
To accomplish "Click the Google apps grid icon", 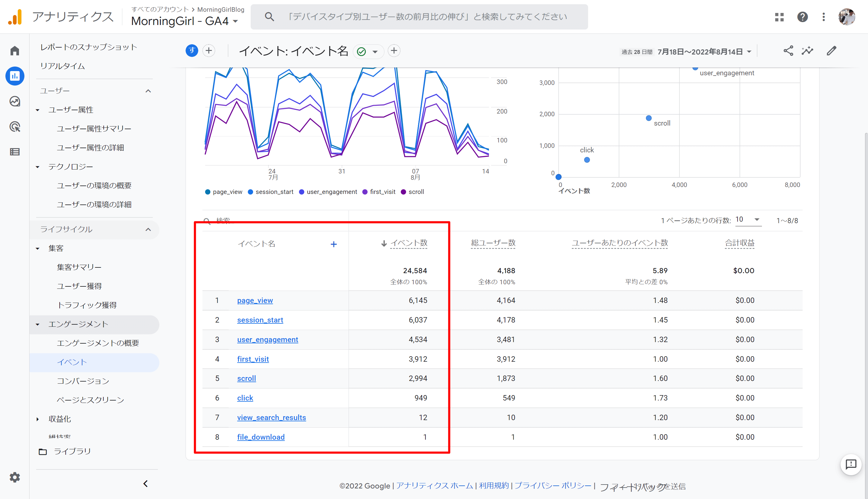I will pyautogui.click(x=779, y=17).
